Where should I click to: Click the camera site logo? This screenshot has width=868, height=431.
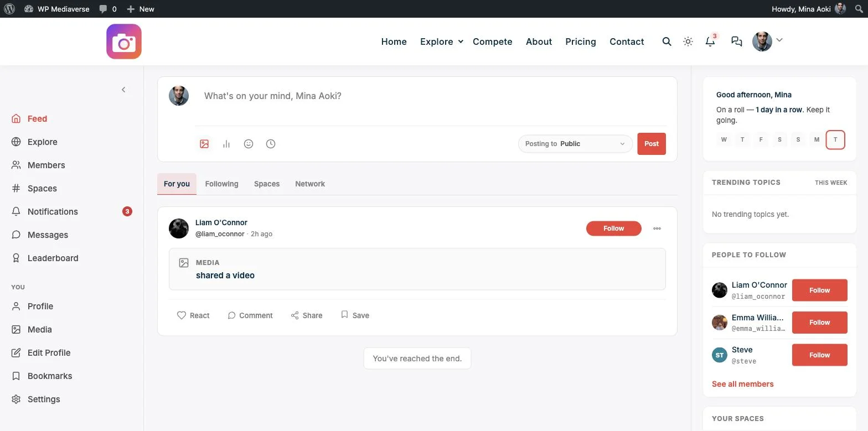(x=124, y=41)
